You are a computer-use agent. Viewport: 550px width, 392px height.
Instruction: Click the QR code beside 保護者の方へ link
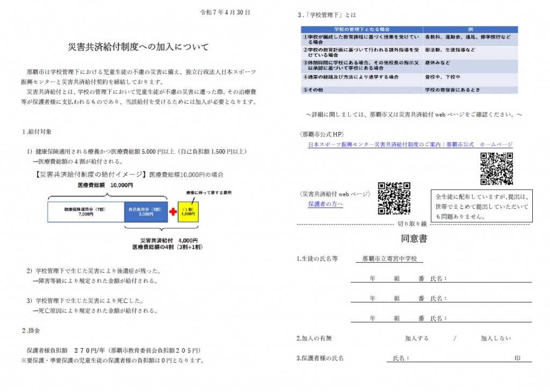394,198
